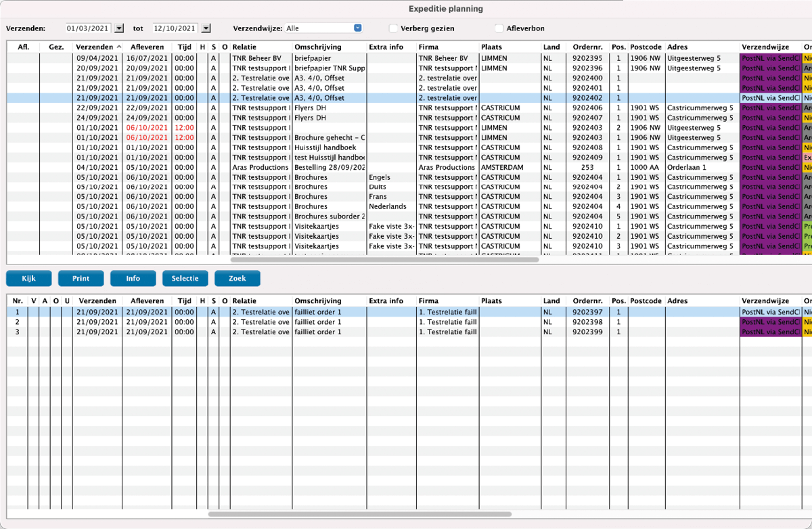This screenshot has width=812, height=529.
Task: Click upper table Omschrijving column header
Action: [330, 47]
